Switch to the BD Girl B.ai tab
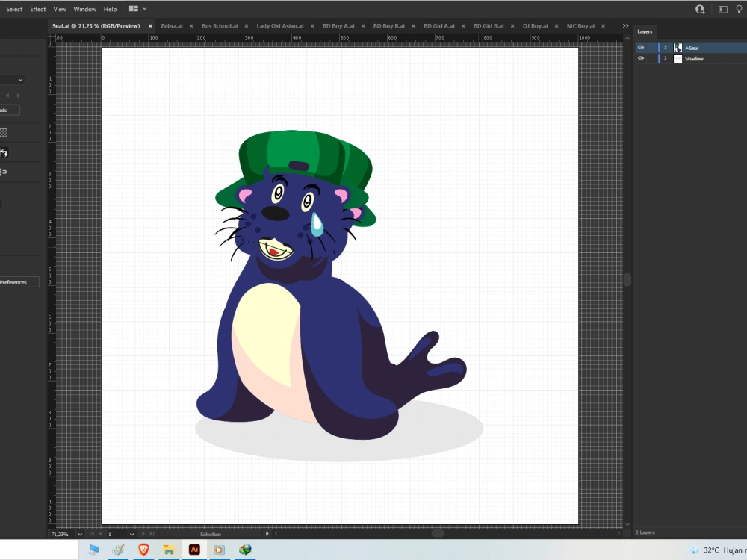This screenshot has height=560, width=747. click(x=489, y=25)
